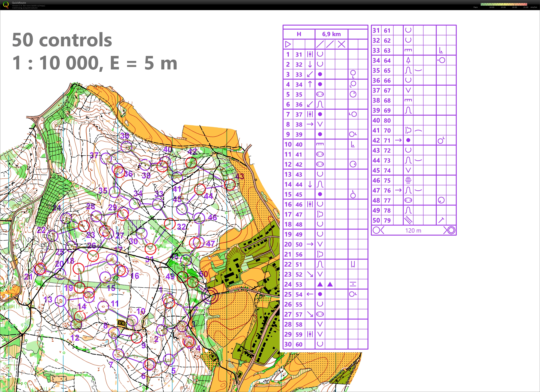Click the matstroeng.se/quickroute/en link
The height and width of the screenshot is (392, 540).
coord(25,8)
